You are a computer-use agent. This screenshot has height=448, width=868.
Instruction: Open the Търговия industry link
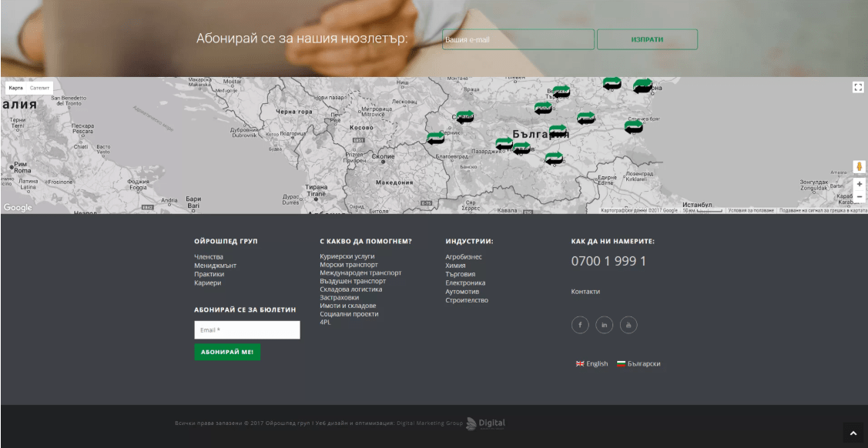point(461,274)
